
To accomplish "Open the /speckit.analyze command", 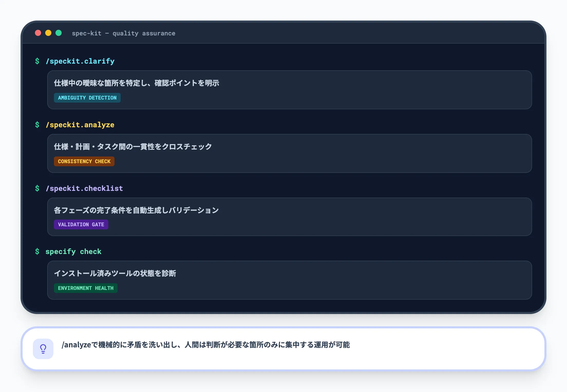I will click(x=80, y=125).
